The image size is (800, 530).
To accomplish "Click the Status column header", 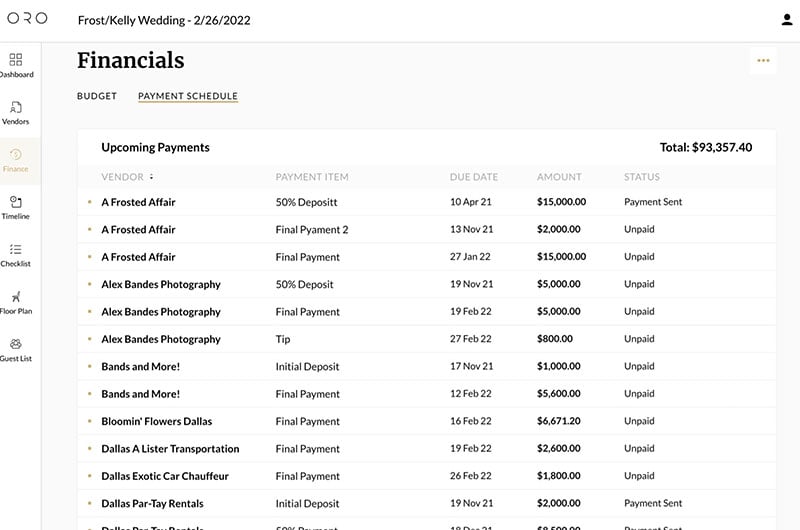I will (x=641, y=177).
